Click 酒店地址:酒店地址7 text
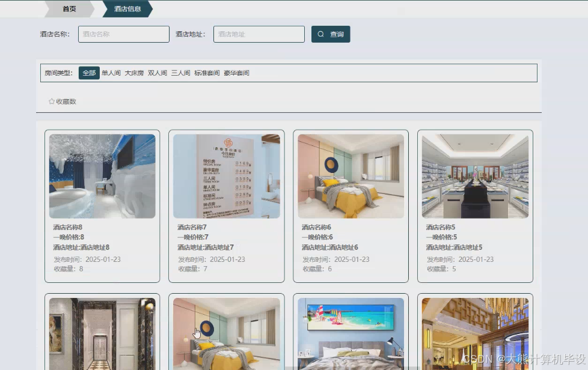 (206, 247)
